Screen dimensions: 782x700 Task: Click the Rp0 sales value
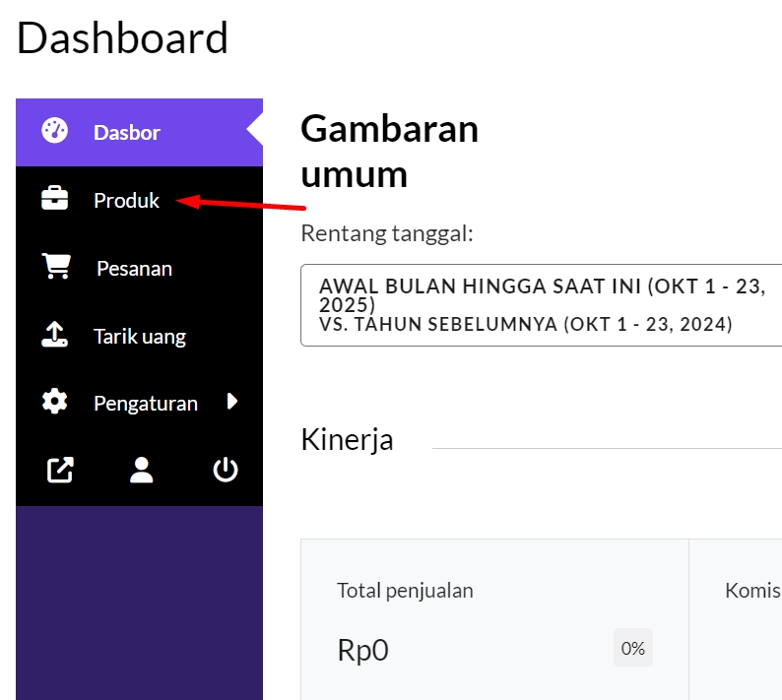[x=362, y=650]
